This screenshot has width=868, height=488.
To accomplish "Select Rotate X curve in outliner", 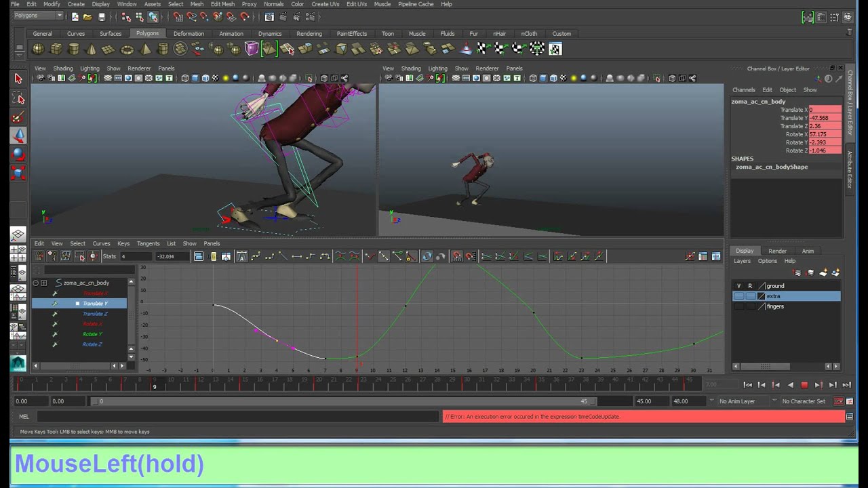I will [92, 324].
